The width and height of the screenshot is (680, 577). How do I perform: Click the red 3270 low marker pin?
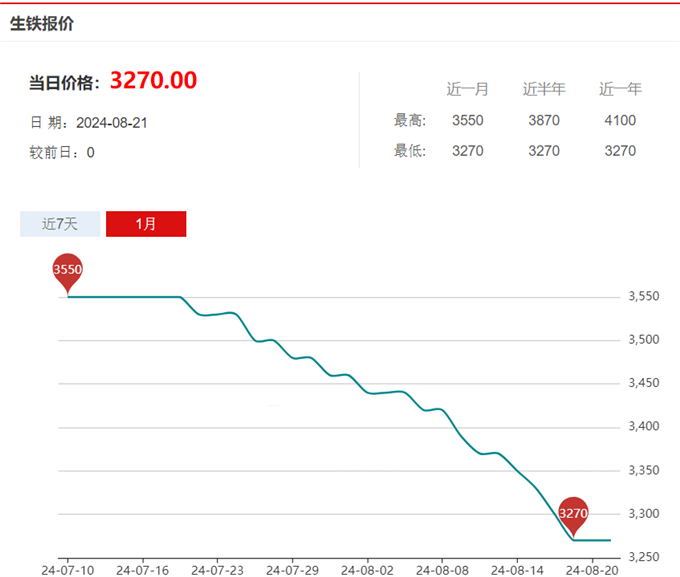(x=573, y=514)
